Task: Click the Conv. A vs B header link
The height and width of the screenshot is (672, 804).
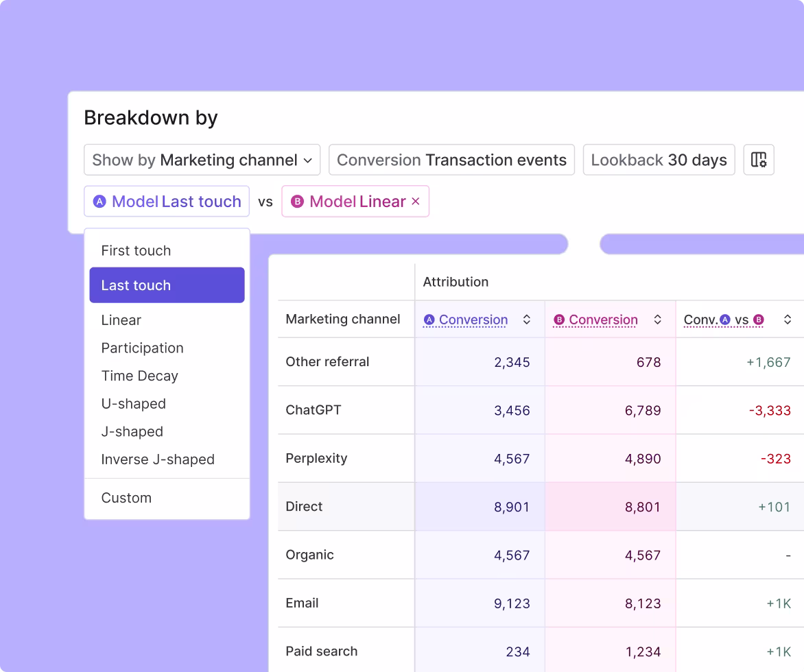Action: (724, 320)
